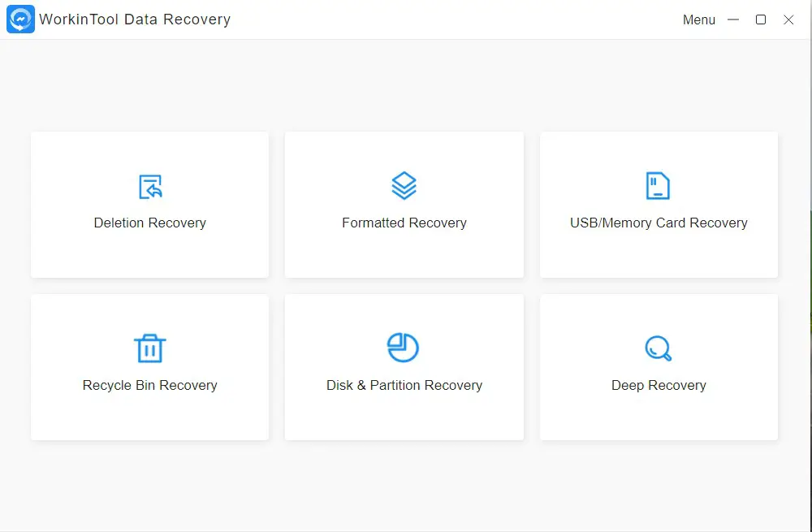Click the Deep Recovery magnifier icon
Screen dimensions: 812x532
tap(659, 348)
